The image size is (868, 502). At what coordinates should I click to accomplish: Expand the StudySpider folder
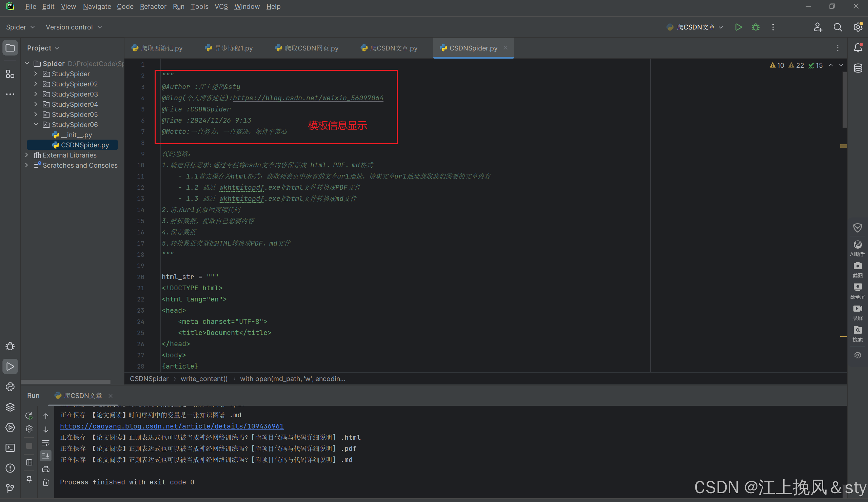(36, 74)
